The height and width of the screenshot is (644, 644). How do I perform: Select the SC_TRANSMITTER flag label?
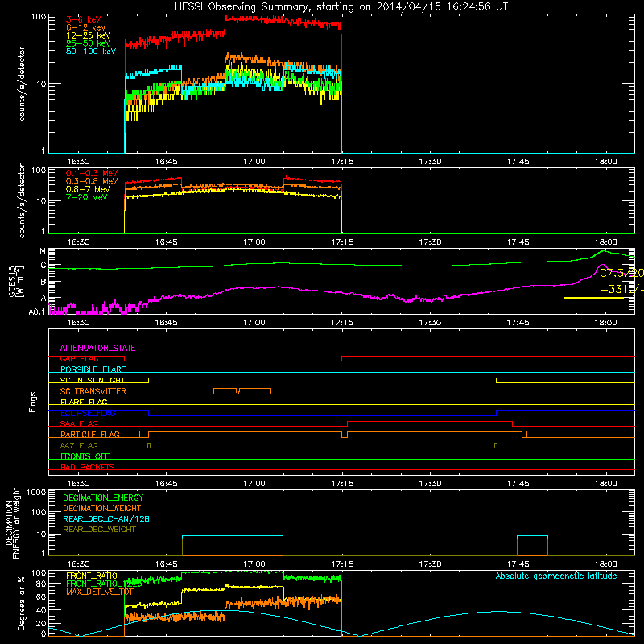[93, 391]
